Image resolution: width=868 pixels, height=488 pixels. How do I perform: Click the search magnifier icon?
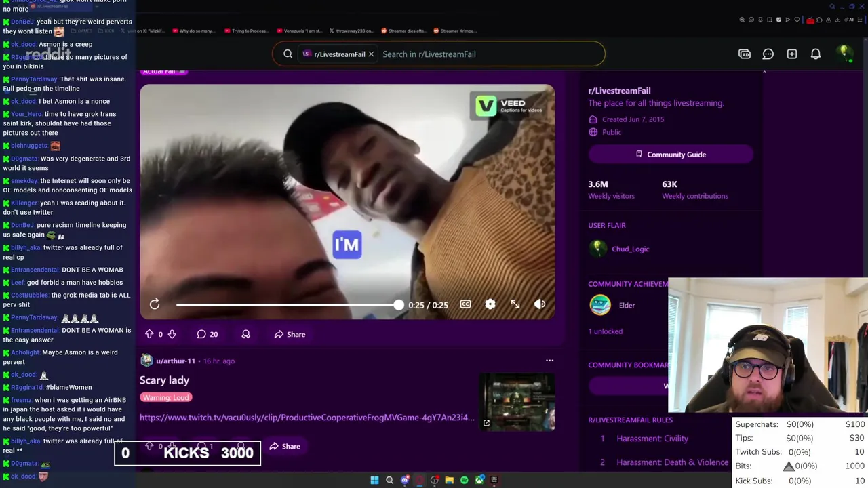(288, 54)
